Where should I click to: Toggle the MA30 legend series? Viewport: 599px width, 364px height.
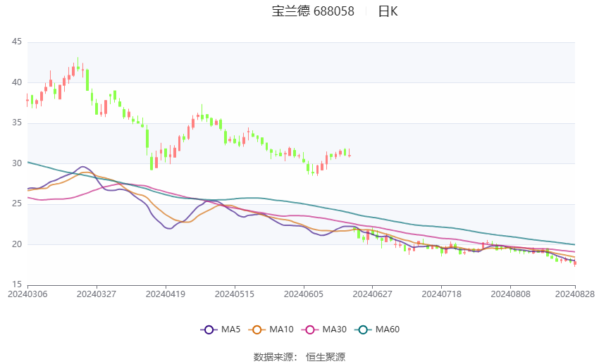click(x=324, y=330)
